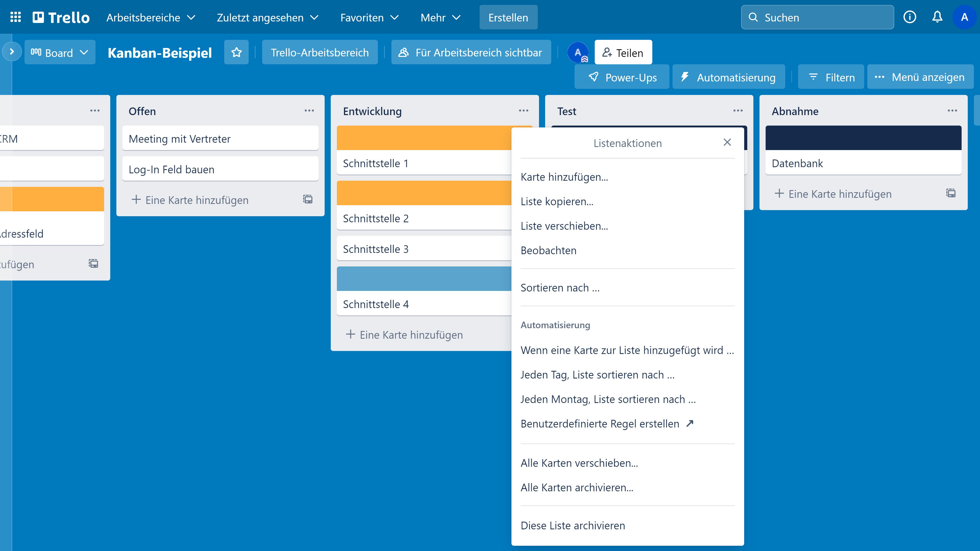
Task: Open the Abnahme list actions dots
Action: (x=952, y=111)
